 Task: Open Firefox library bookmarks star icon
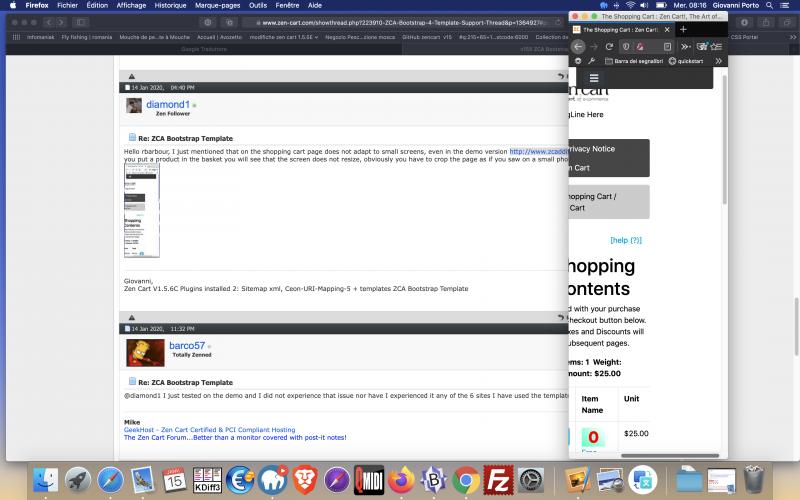coord(716,46)
